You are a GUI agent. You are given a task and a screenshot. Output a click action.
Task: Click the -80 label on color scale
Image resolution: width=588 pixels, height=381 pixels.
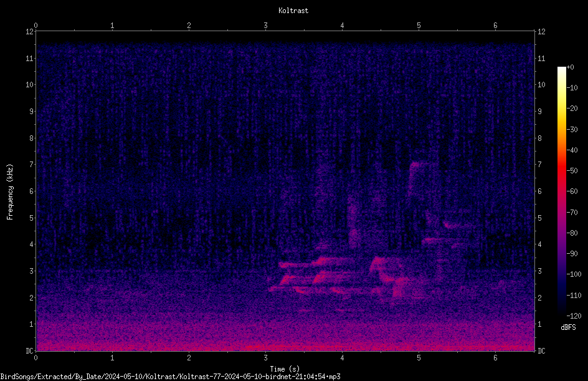point(572,233)
